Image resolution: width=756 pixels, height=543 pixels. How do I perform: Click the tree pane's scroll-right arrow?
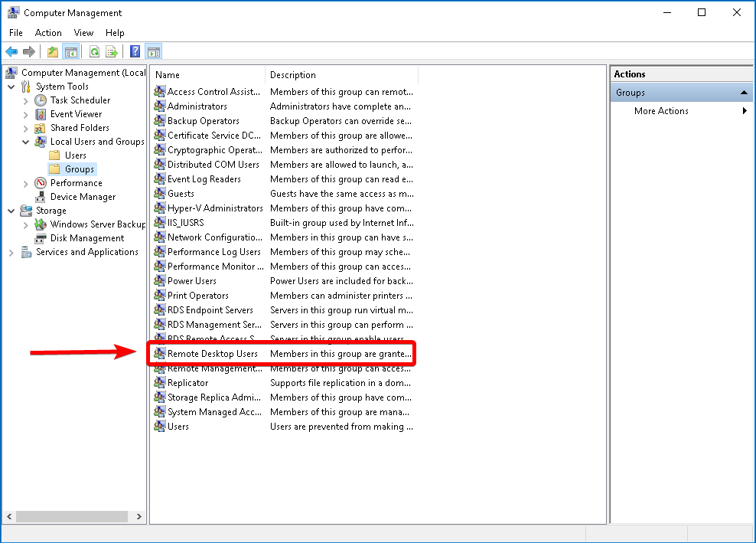tap(138, 516)
